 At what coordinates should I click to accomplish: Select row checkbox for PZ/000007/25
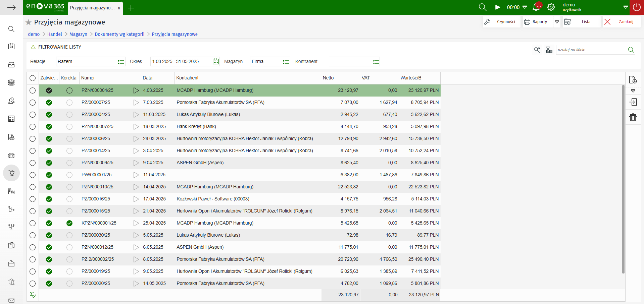click(33, 103)
